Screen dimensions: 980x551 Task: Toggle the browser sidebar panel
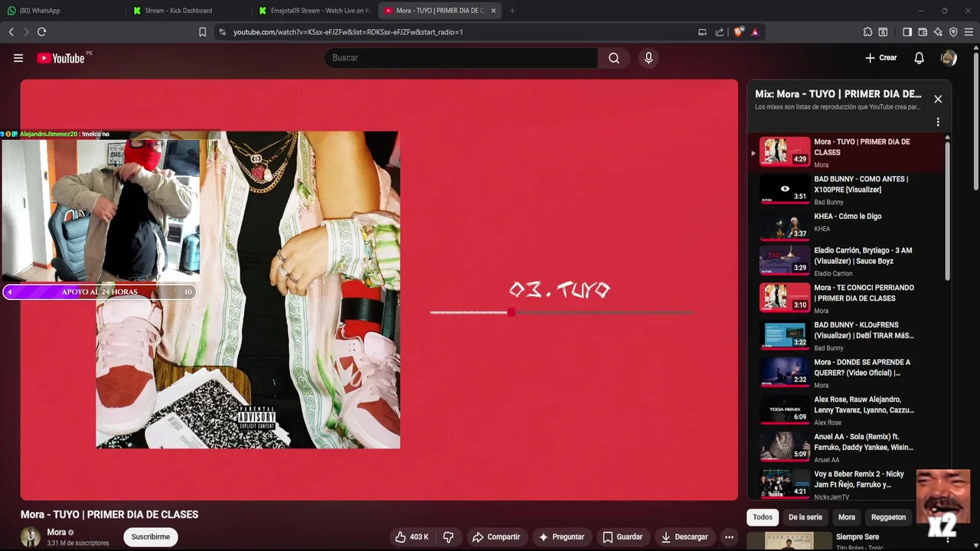point(907,32)
